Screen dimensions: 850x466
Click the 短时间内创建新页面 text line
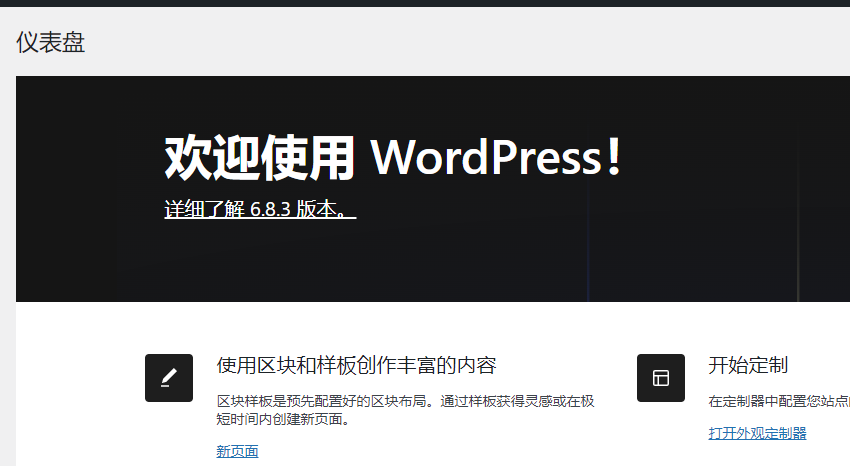click(283, 420)
